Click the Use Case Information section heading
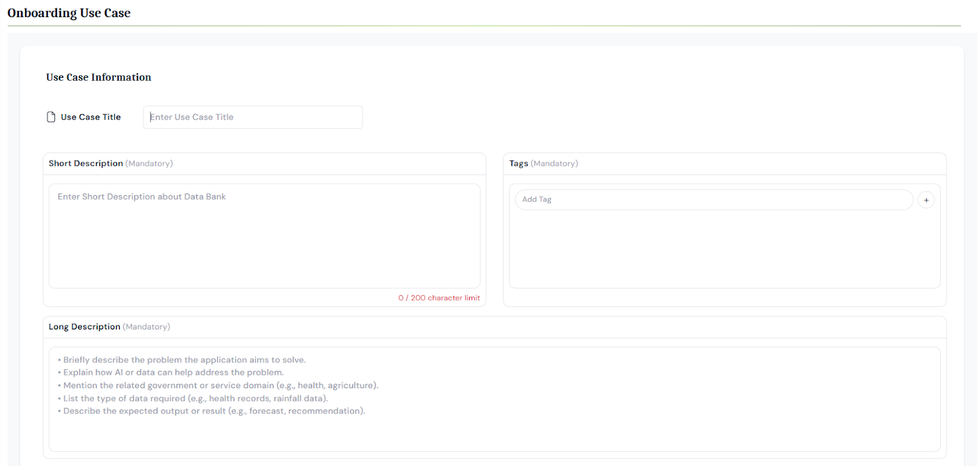 (99, 77)
